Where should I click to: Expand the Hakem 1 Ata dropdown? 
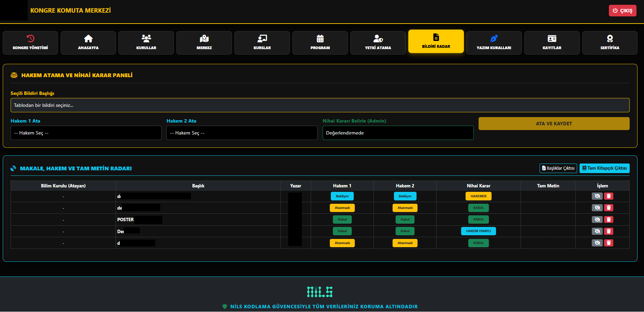click(x=86, y=133)
